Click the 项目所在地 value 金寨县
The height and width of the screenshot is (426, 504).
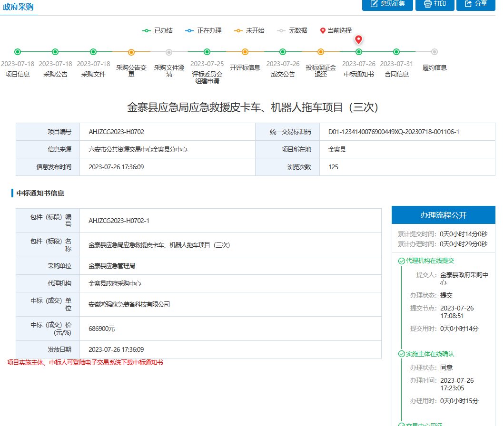click(x=337, y=150)
